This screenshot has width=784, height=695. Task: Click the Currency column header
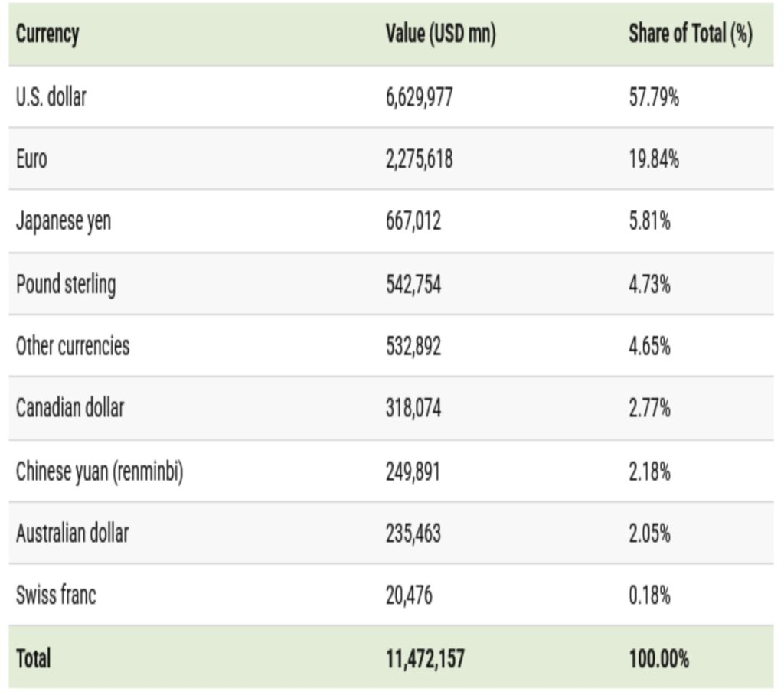click(47, 34)
